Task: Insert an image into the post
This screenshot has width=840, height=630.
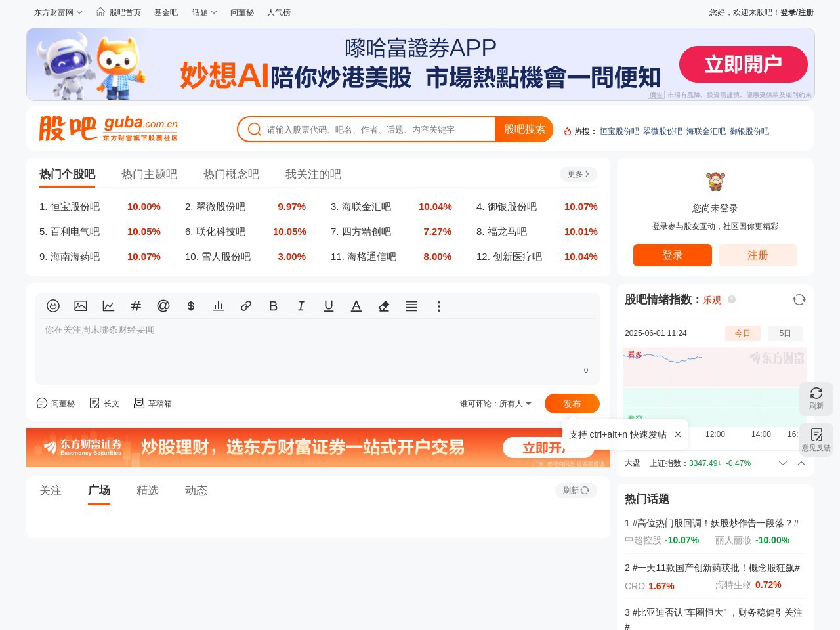Action: 81,306
